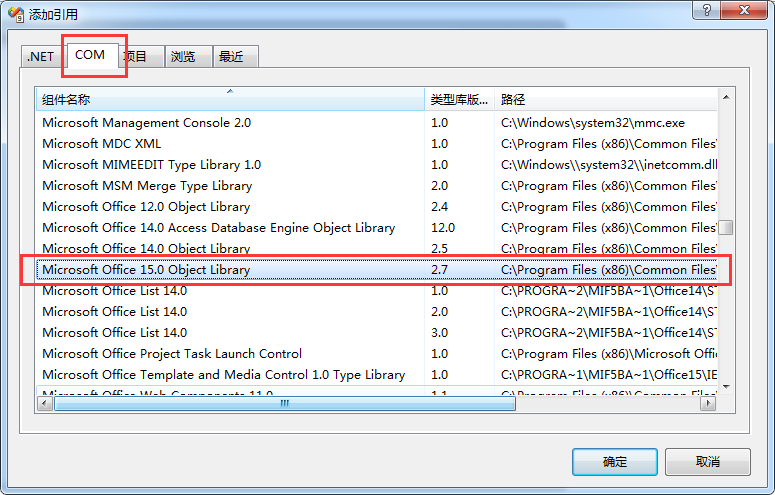Click the Microsoft Offic path of Project Task
The width and height of the screenshot is (775, 495).
609,354
